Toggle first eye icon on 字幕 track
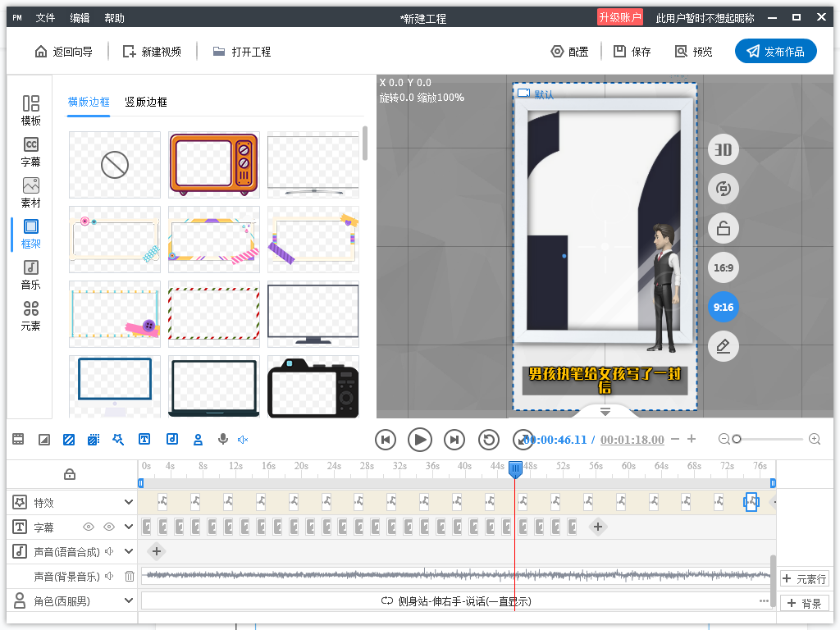 click(x=89, y=527)
